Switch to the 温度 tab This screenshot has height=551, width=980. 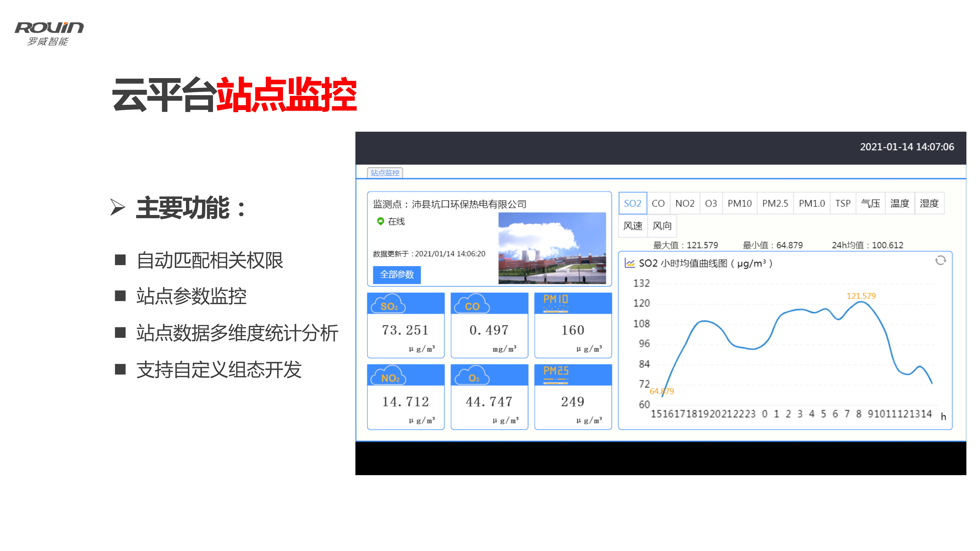900,204
